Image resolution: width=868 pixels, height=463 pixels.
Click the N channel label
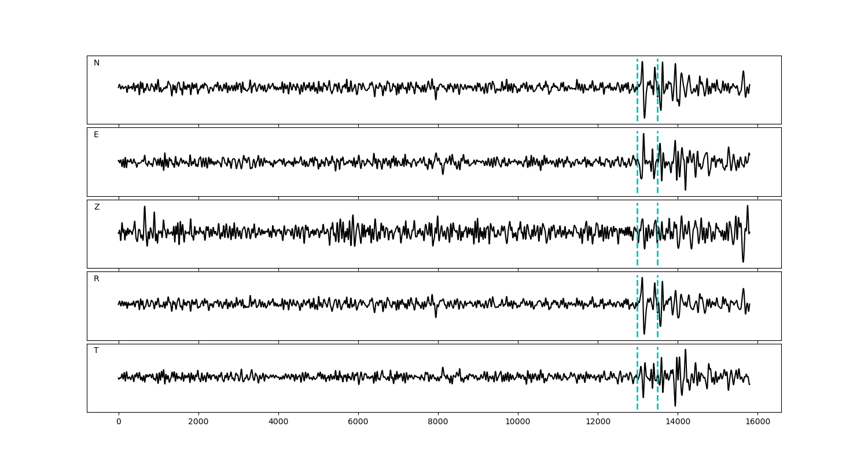[97, 63]
